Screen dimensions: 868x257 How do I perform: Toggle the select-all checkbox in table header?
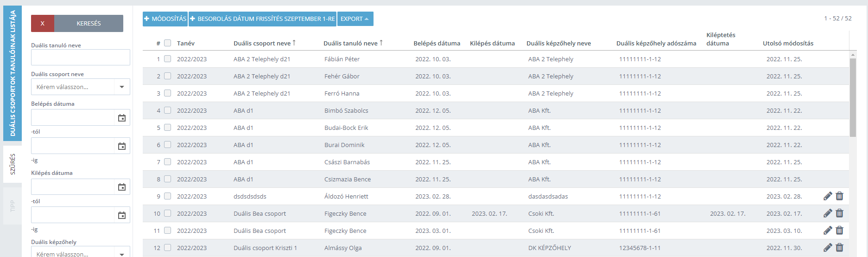click(168, 43)
